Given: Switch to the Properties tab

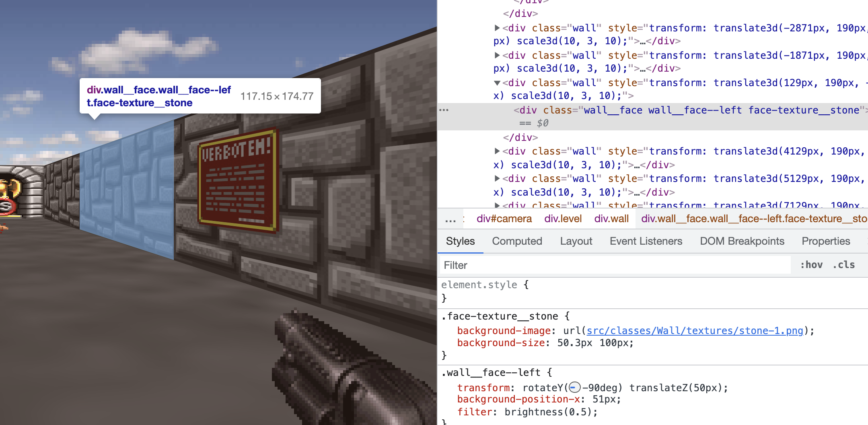Looking at the screenshot, I should tap(826, 241).
